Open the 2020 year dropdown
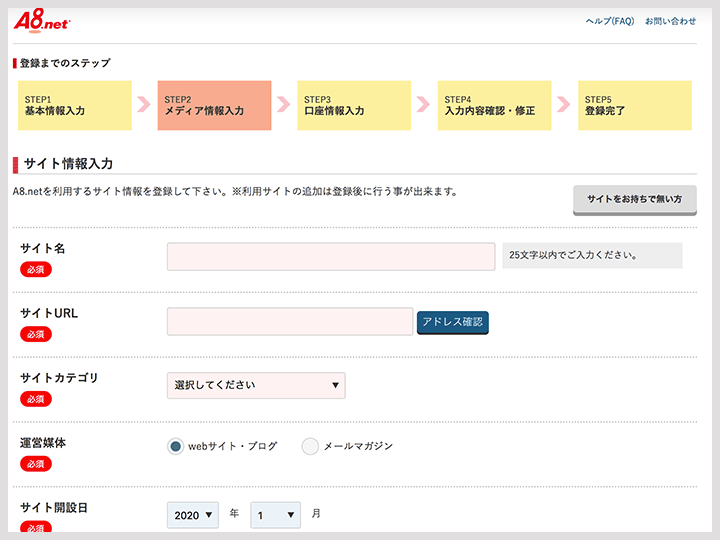The width and height of the screenshot is (720, 540). coord(193,514)
